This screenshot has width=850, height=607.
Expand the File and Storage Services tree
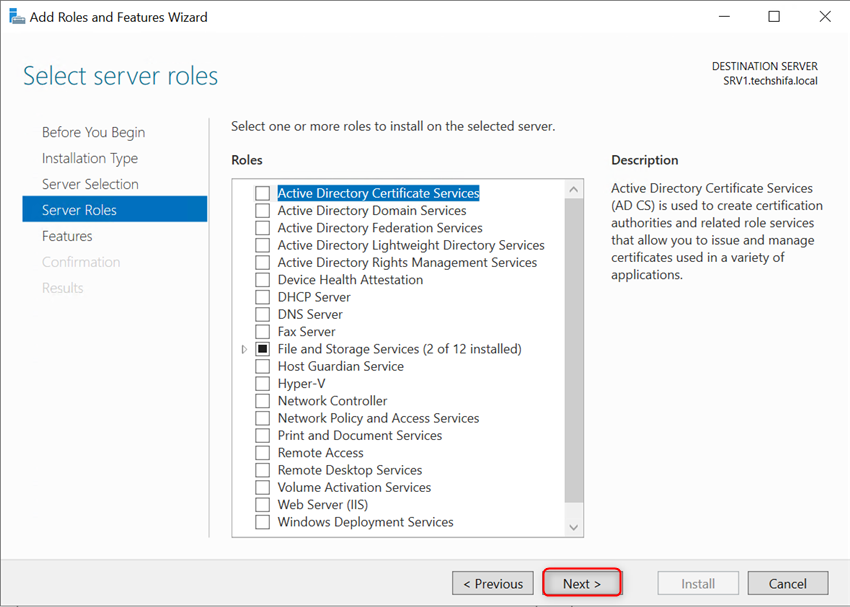[244, 348]
